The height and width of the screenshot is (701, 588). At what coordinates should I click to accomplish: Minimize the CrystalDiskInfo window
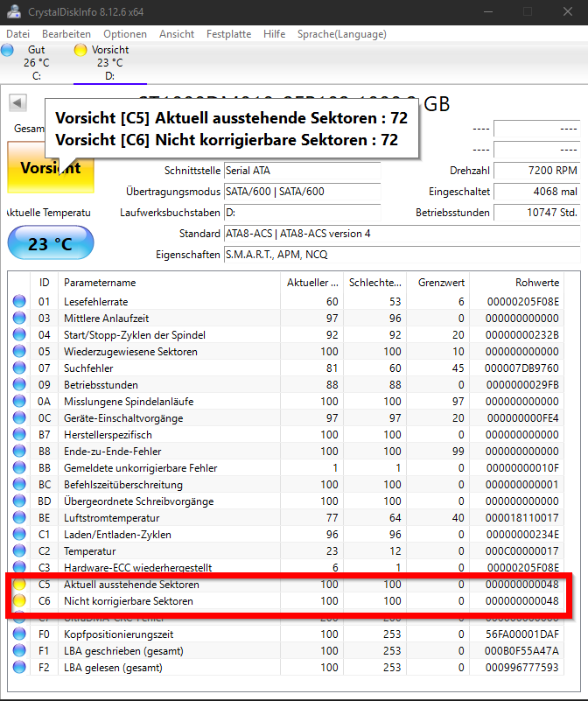click(488, 11)
